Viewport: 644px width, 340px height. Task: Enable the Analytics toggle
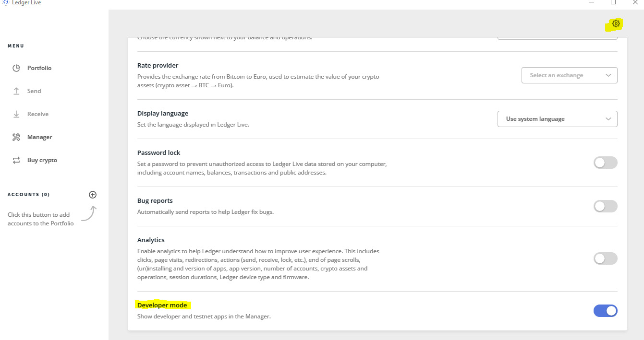click(x=605, y=258)
